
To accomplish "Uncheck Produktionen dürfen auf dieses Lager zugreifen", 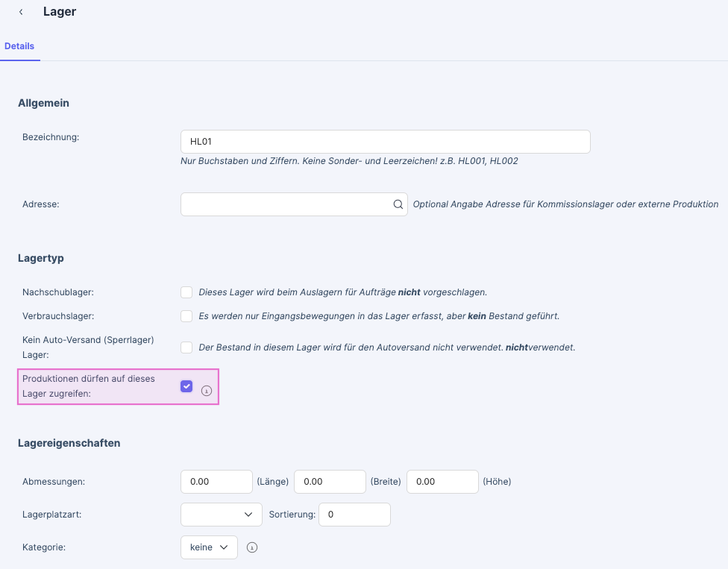I will (186, 386).
